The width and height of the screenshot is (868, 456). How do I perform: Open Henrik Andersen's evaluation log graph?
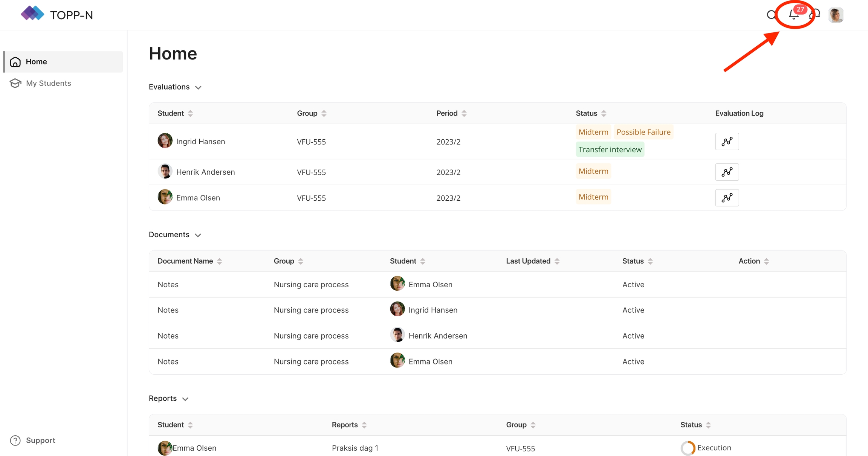[727, 172]
